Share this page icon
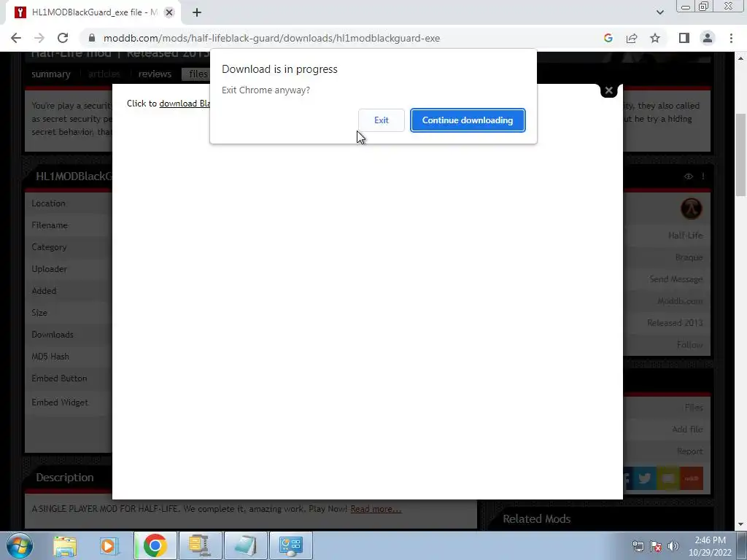The height and width of the screenshot is (560, 747). [632, 38]
